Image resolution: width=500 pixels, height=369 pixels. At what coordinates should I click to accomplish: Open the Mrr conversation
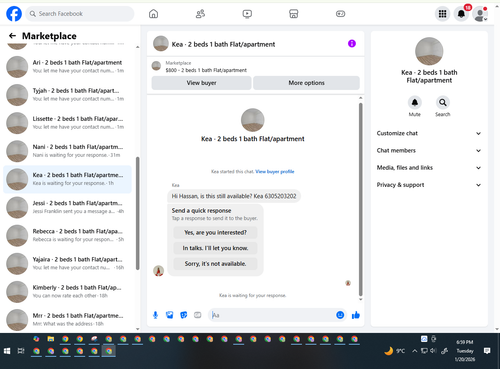pyautogui.click(x=68, y=320)
